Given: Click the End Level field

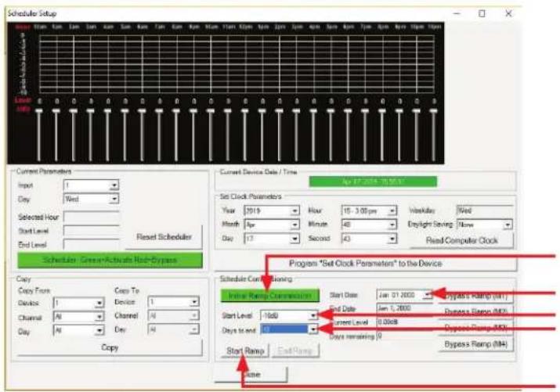Looking at the screenshot, I should point(91,245).
